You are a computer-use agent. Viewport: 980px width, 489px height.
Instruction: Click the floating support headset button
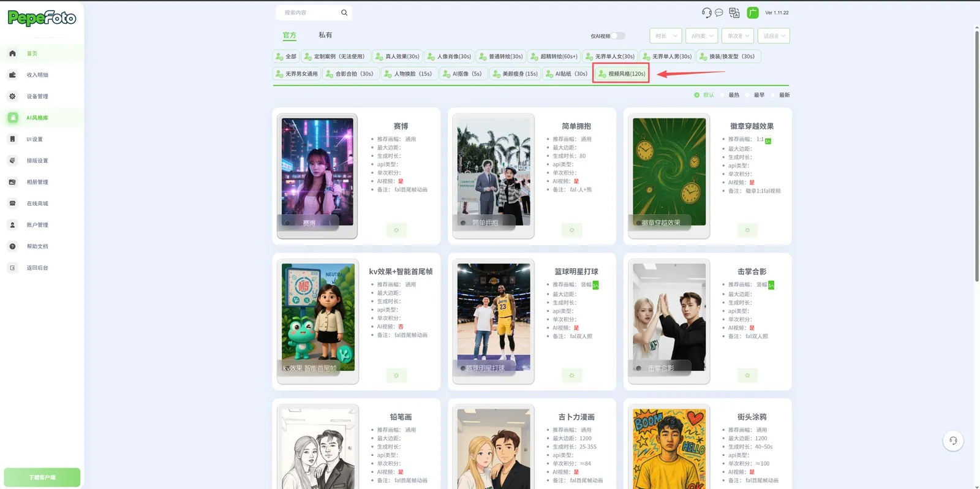click(x=953, y=441)
